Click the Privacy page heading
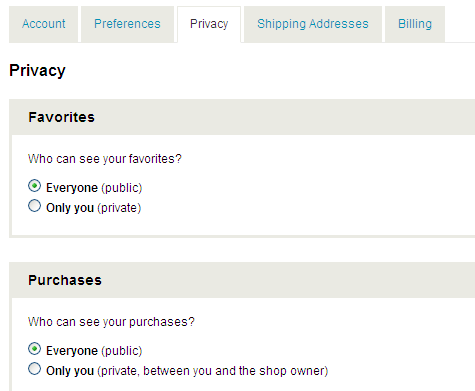This screenshot has width=475, height=391. 37,71
